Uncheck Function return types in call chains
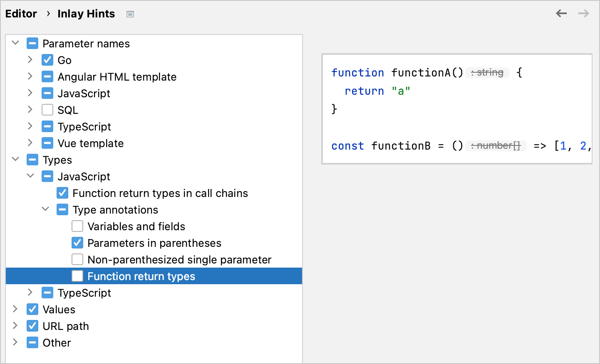This screenshot has height=364, width=600. (x=62, y=193)
